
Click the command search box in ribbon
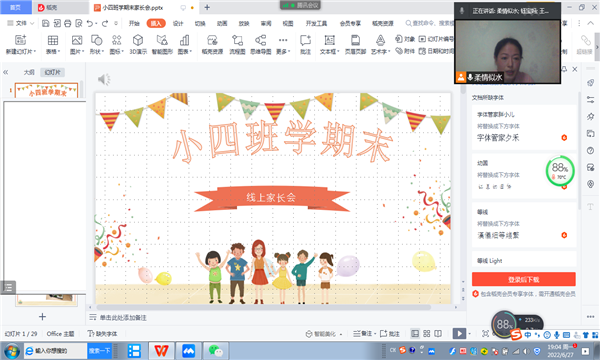[x=429, y=23]
